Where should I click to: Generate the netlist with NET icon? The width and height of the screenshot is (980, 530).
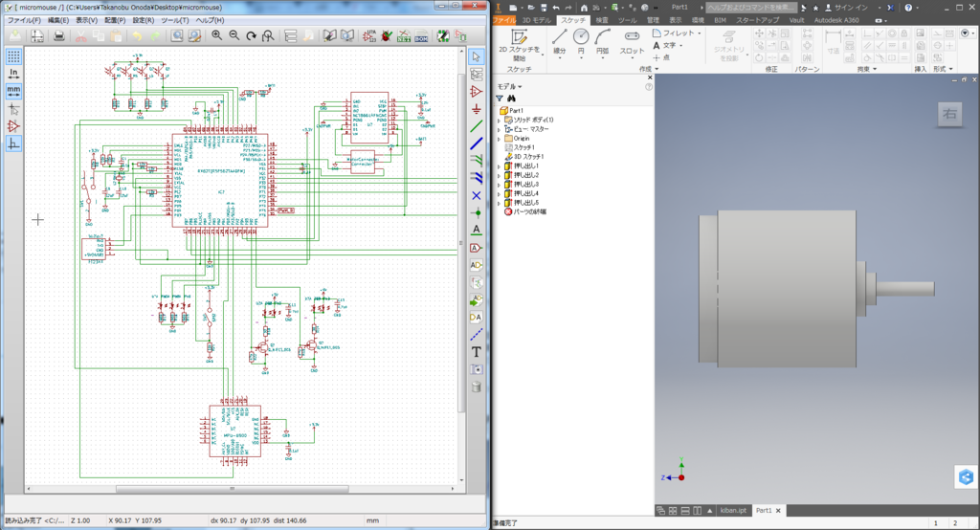[405, 36]
